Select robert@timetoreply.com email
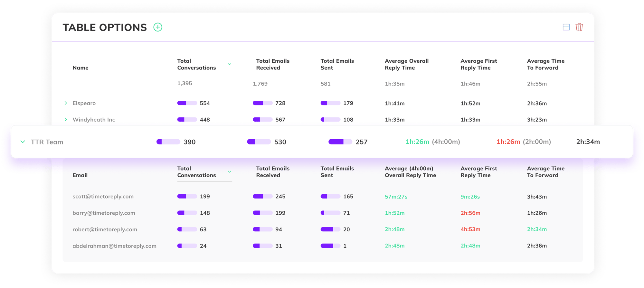The height and width of the screenshot is (288, 644). [105, 229]
